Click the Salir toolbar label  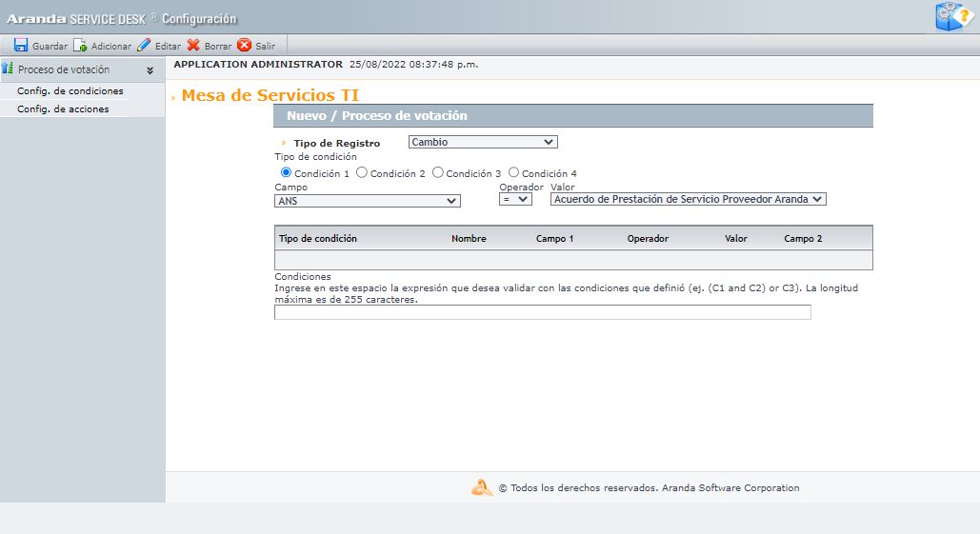click(x=265, y=47)
